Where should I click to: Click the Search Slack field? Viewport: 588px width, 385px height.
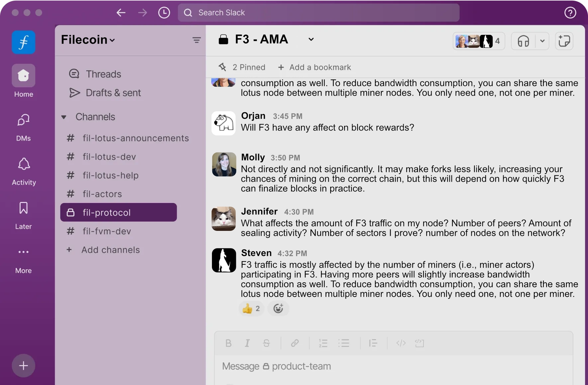[318, 13]
